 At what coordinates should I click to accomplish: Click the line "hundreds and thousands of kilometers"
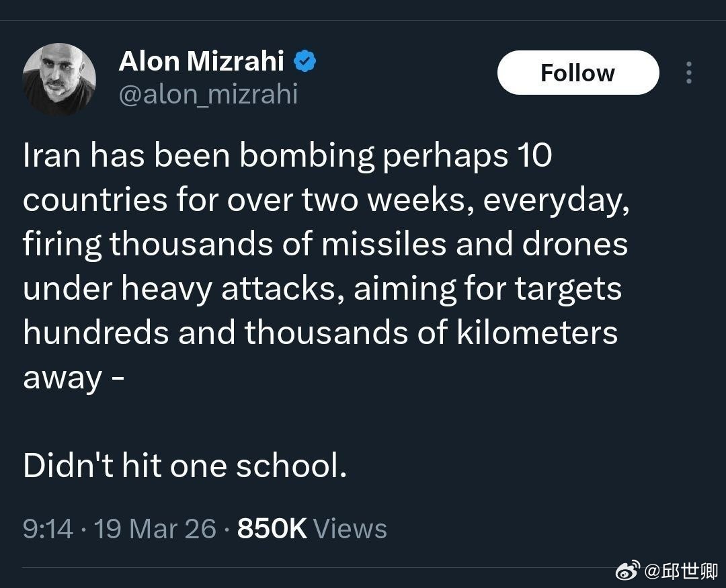pyautogui.click(x=320, y=333)
